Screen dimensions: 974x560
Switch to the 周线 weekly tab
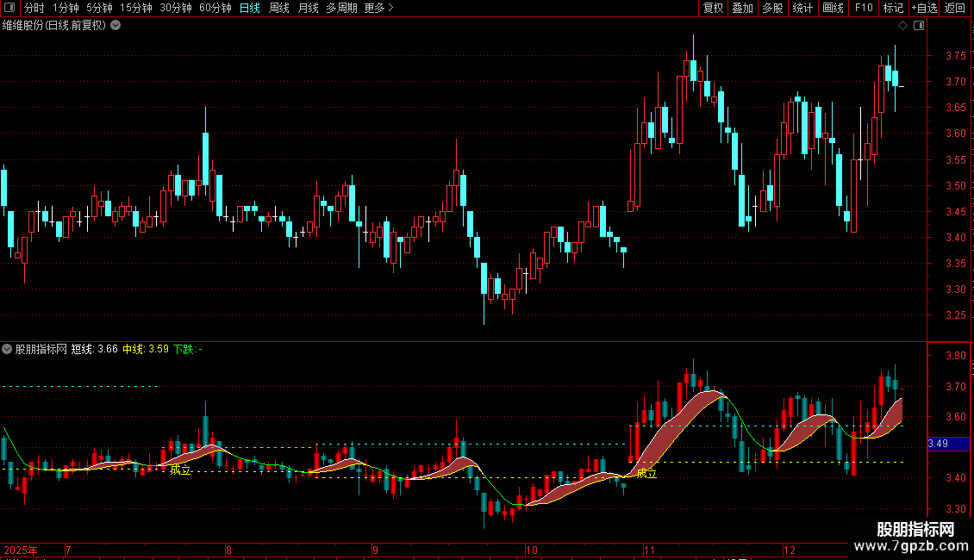coord(279,8)
